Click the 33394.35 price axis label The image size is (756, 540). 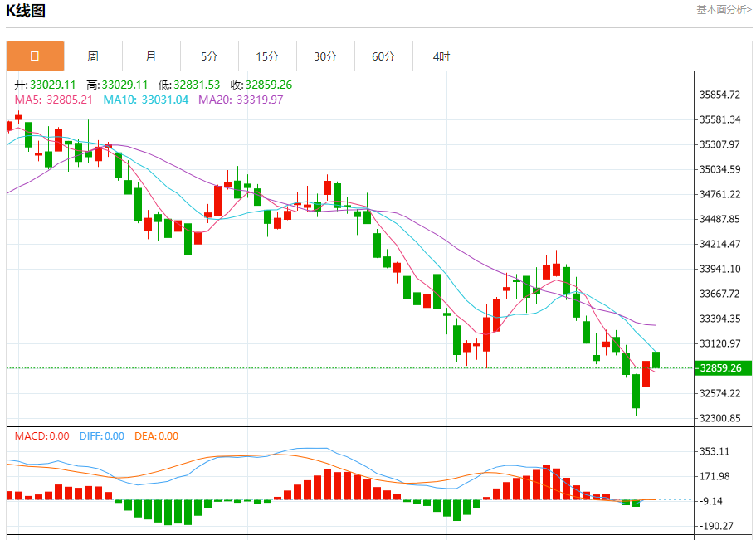(x=719, y=319)
